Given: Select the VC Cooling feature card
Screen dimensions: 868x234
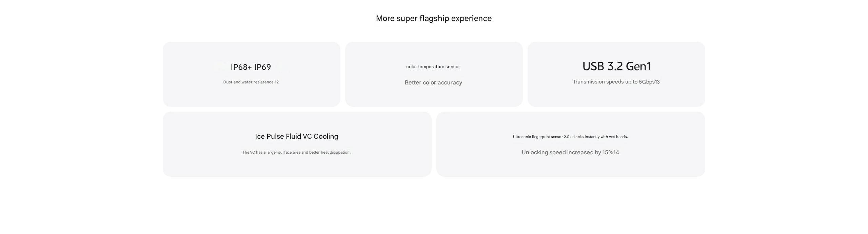Looking at the screenshot, I should (297, 166).
